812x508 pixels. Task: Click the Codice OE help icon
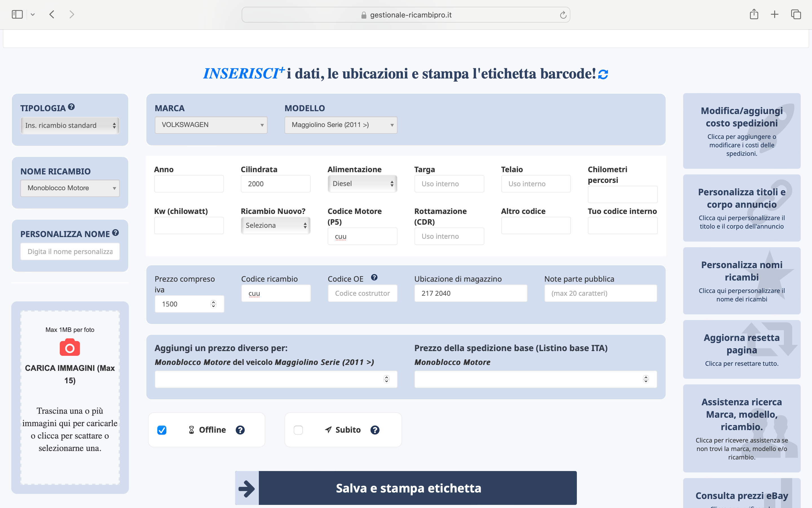[x=374, y=277]
